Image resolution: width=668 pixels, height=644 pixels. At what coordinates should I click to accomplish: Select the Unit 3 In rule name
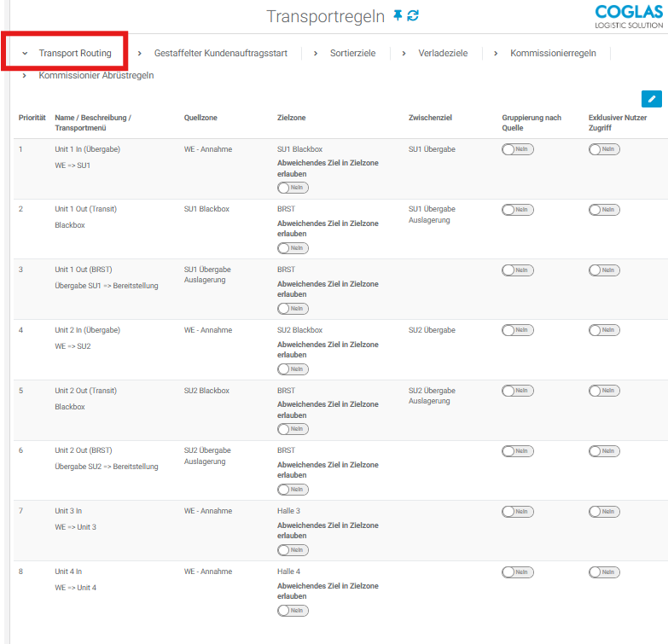68,511
